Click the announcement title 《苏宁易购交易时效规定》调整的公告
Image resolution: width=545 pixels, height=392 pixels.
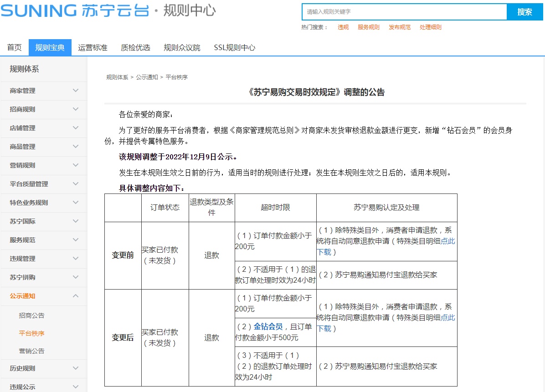point(316,92)
